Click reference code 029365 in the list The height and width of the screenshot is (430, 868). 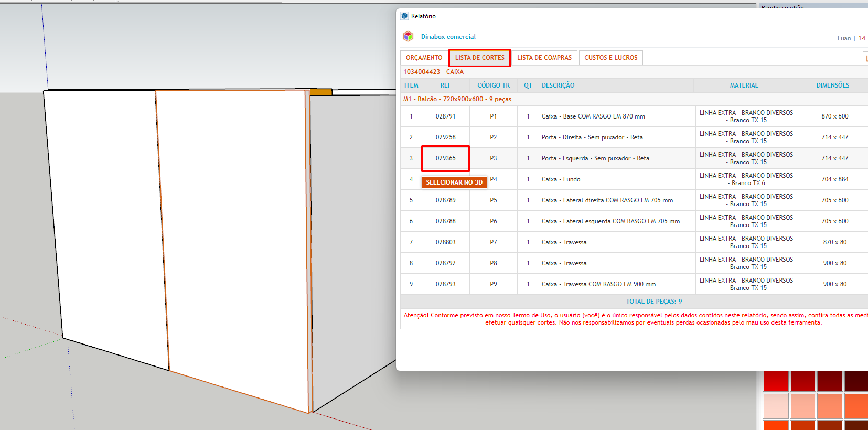tap(445, 158)
